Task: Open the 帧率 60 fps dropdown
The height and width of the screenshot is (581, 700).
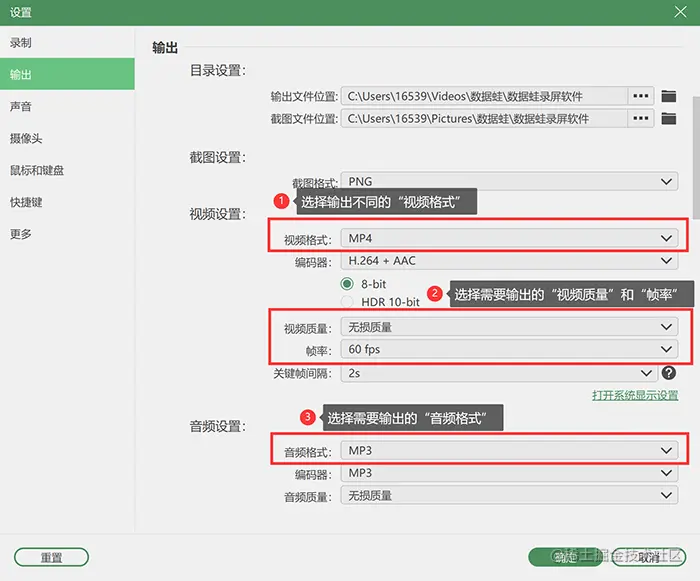Action: pyautogui.click(x=509, y=349)
